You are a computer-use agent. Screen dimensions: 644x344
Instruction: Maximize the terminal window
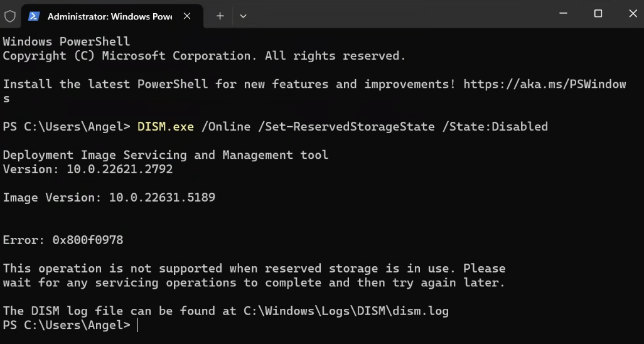pyautogui.click(x=598, y=14)
